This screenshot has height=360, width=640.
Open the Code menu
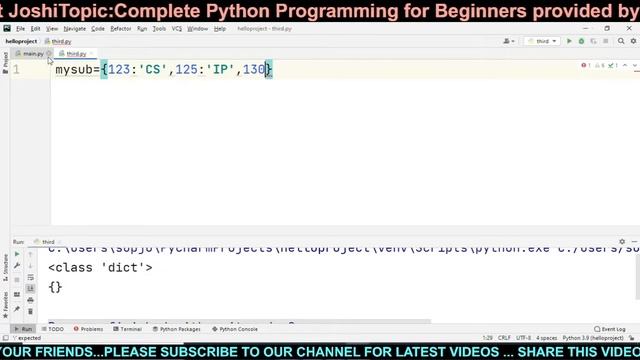tap(98, 29)
